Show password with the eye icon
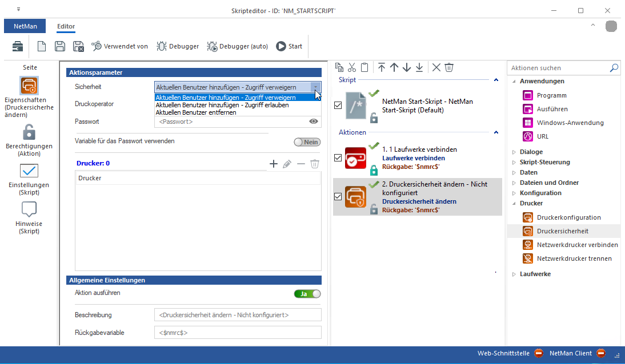625x364 pixels. click(x=313, y=122)
